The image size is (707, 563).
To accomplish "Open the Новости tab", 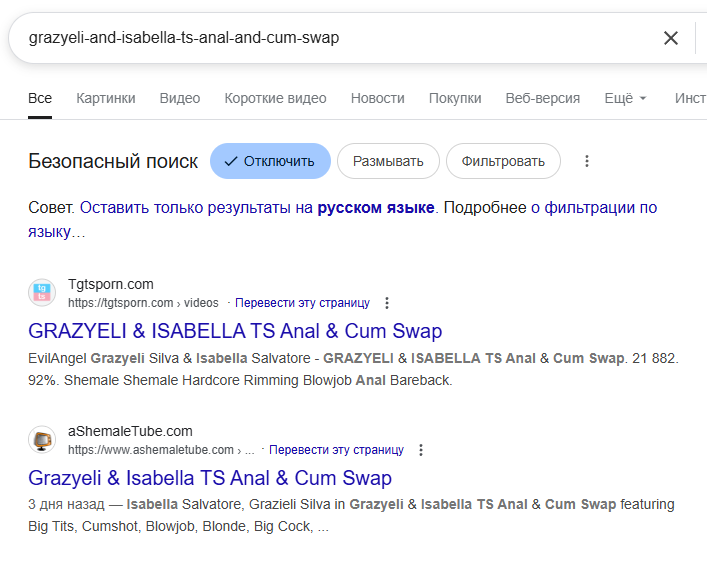I will pyautogui.click(x=377, y=98).
